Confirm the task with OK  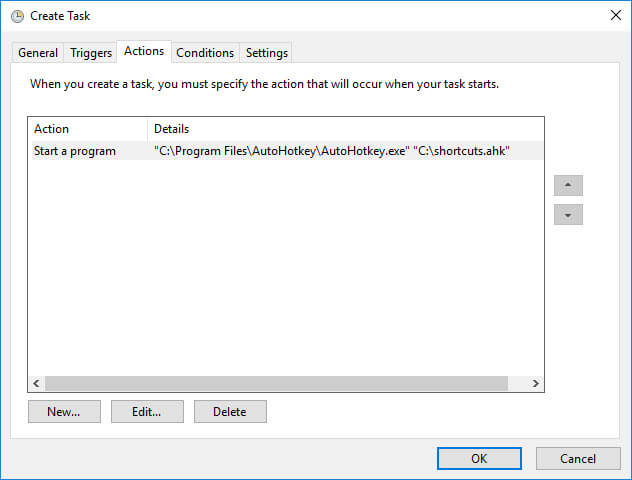tap(479, 458)
